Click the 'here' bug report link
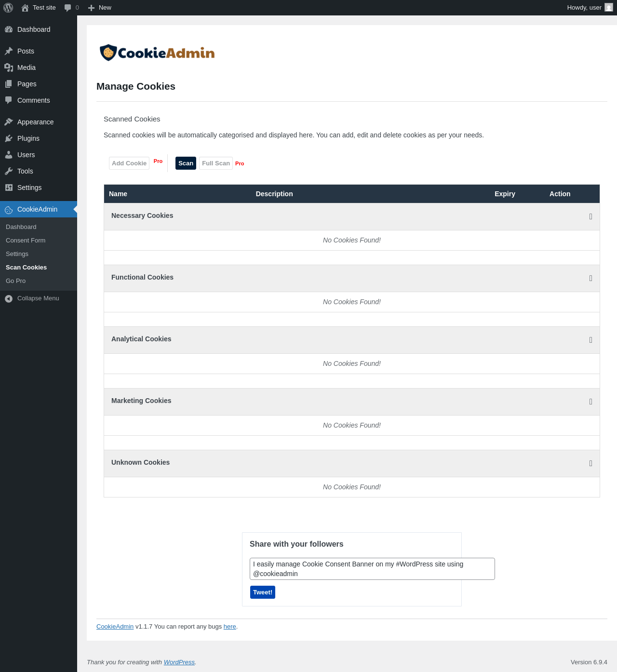The image size is (617, 672). (230, 627)
